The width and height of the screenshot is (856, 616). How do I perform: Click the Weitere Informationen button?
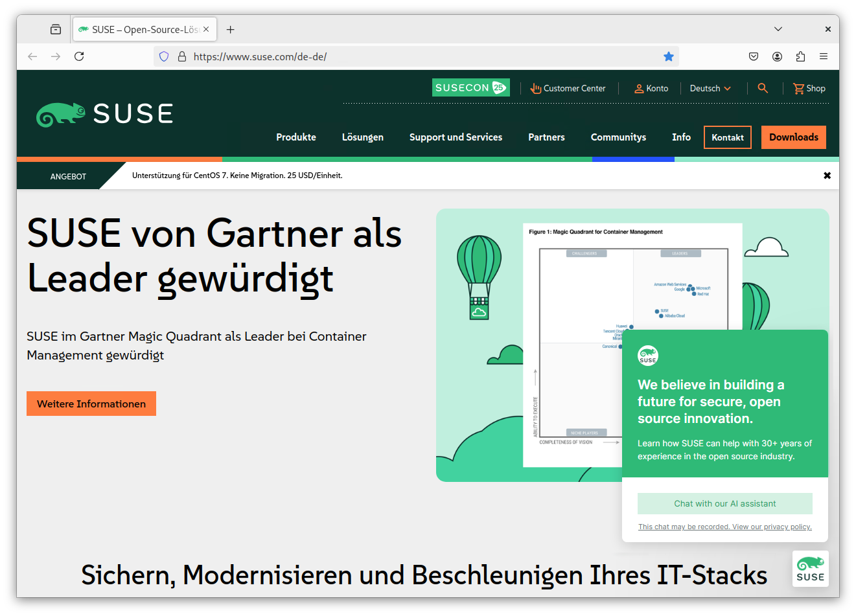tap(91, 404)
